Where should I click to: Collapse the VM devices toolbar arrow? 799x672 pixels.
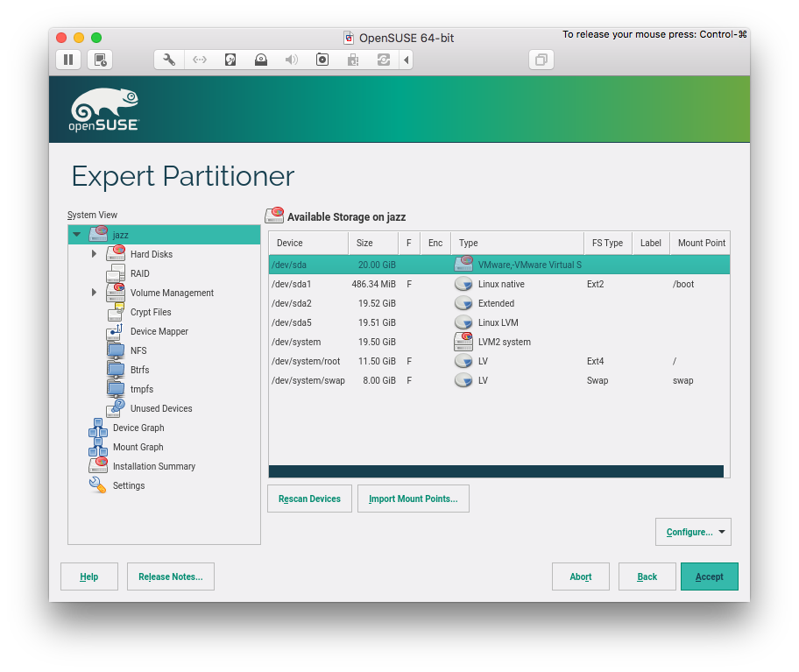click(x=407, y=60)
